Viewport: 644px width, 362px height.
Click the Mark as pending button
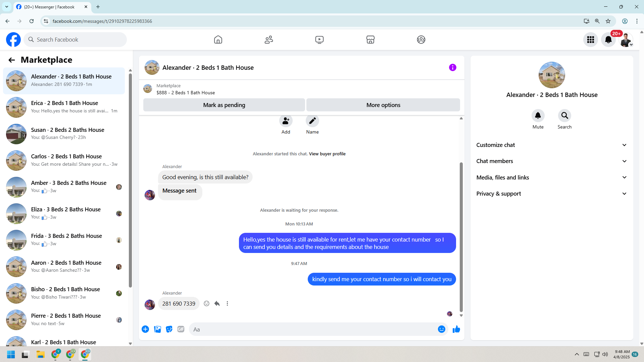(x=224, y=105)
